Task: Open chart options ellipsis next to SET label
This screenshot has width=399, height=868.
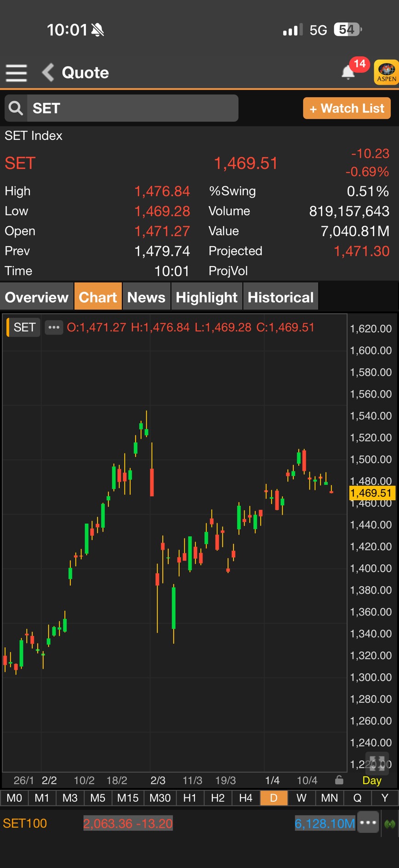Action: [x=54, y=327]
